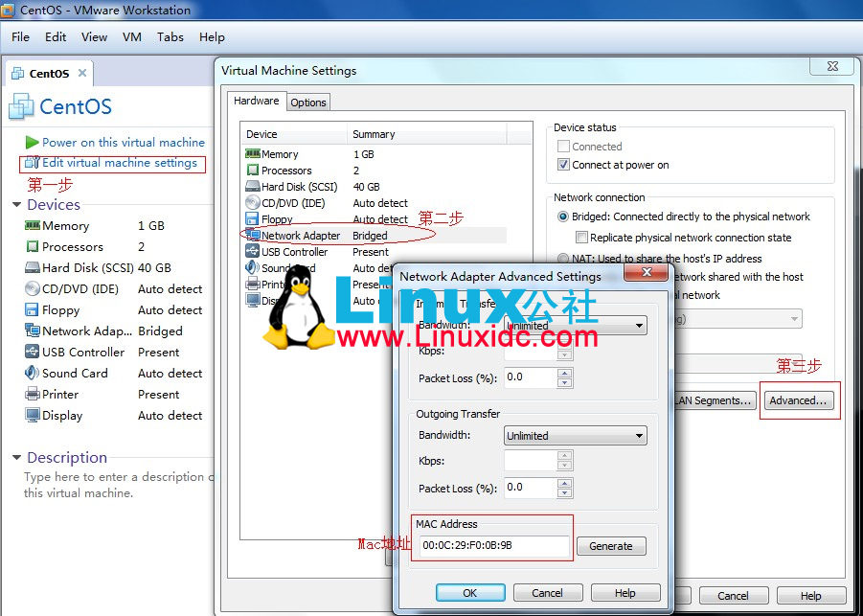
Task: Click the Description text area in sidebar
Action: tap(119, 485)
